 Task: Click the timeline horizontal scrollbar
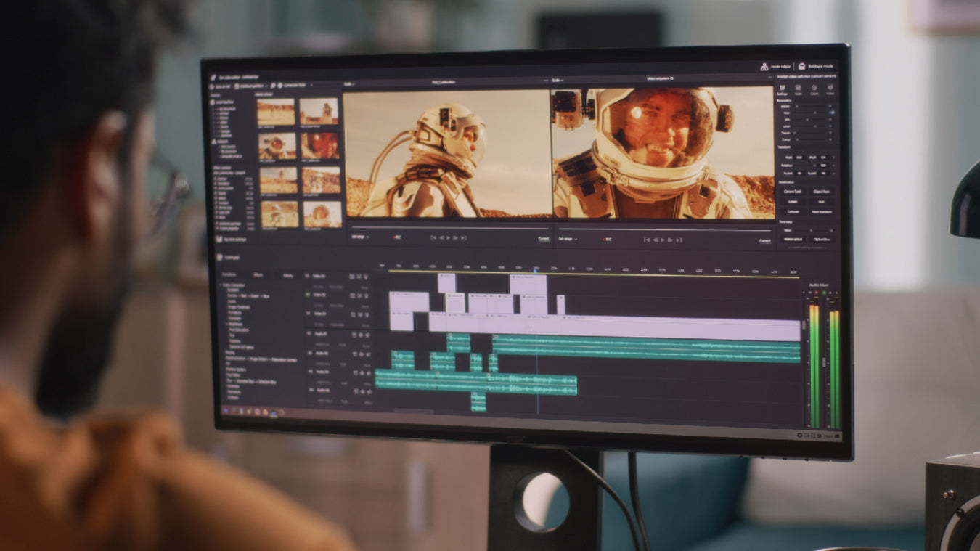click(x=414, y=411)
